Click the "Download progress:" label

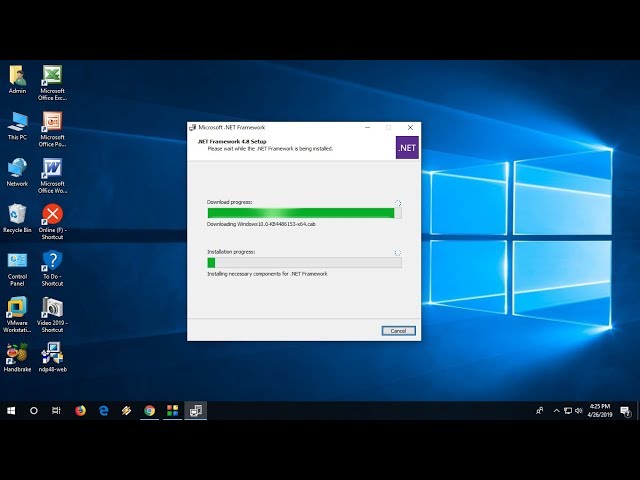pos(229,202)
